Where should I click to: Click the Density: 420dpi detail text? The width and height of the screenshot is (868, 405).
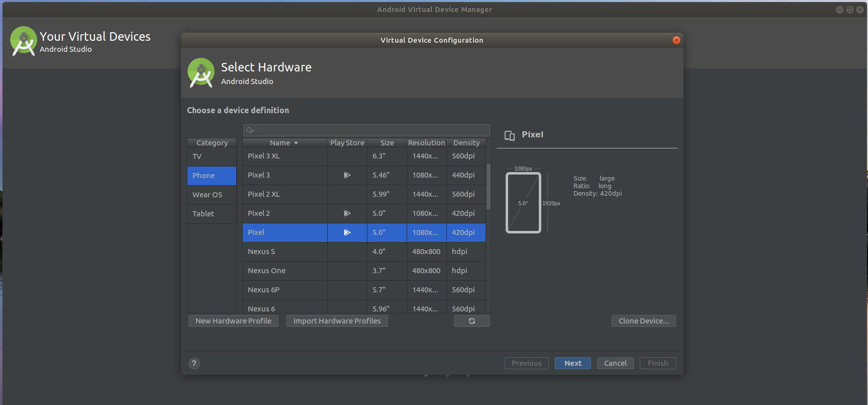point(597,194)
